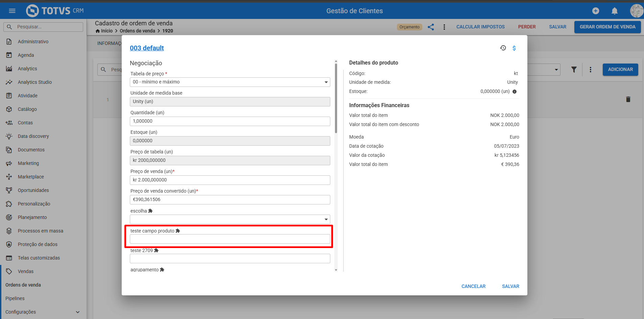Image resolution: width=644 pixels, height=319 pixels.
Task: Open the dropdown left of the filter icon
Action: coord(556,70)
